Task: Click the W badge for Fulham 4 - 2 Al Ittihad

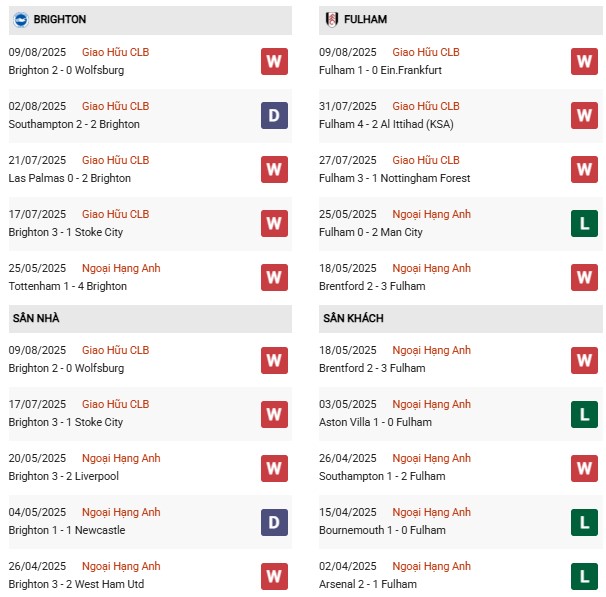Action: [x=584, y=116]
